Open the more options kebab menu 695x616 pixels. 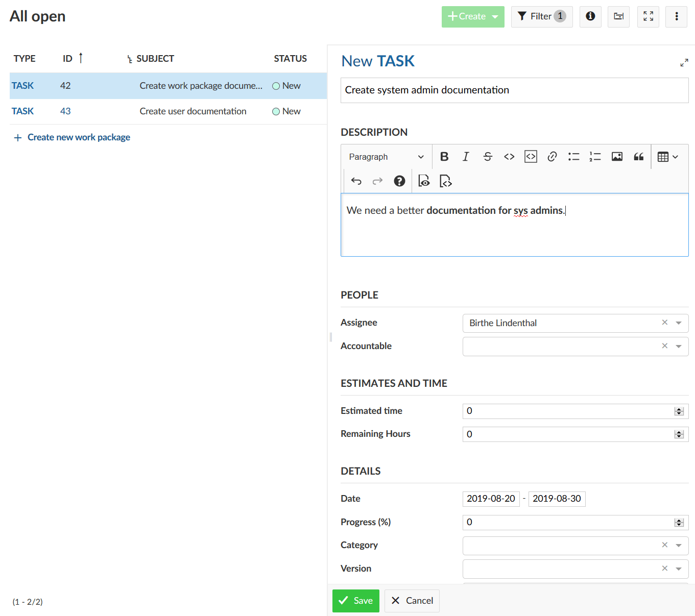[676, 17]
